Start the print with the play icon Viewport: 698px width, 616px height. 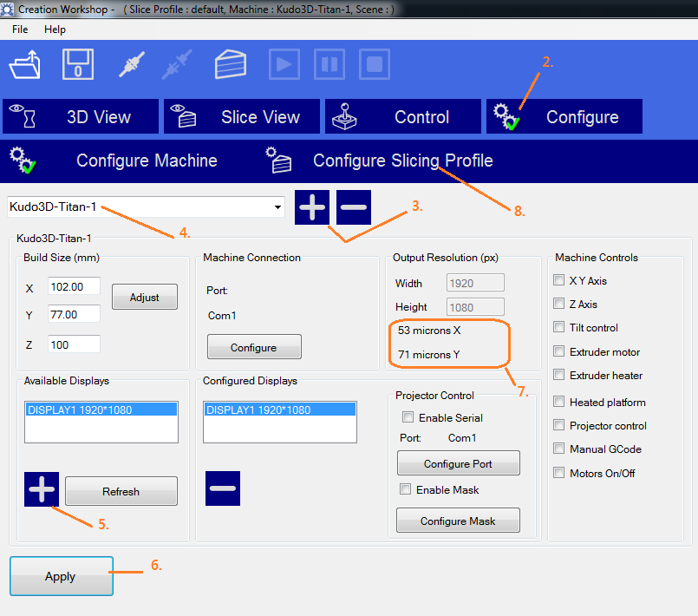click(x=284, y=64)
